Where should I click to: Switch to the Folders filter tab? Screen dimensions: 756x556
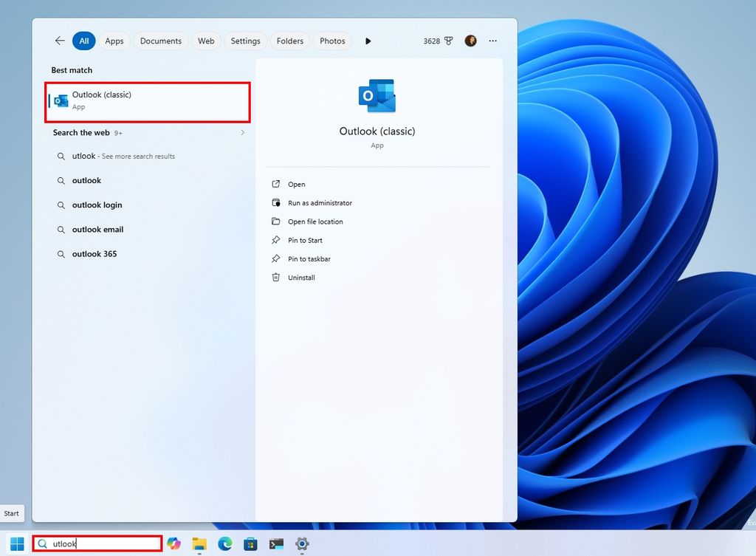pos(289,41)
